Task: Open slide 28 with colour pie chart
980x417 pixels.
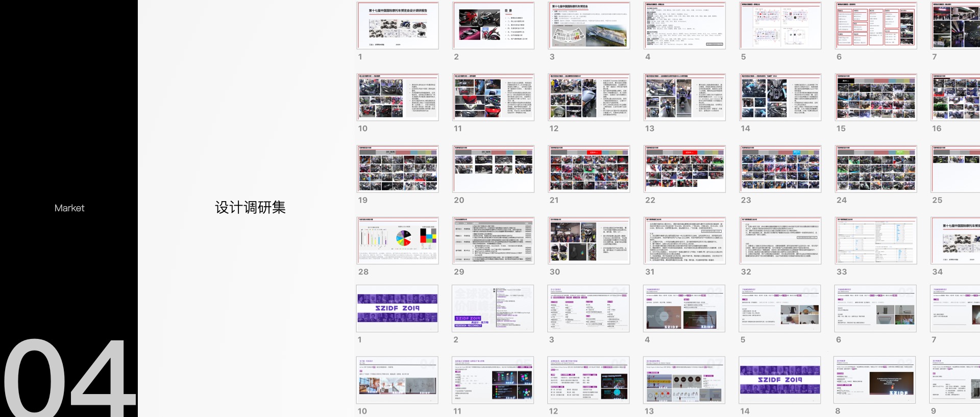Action: [398, 241]
